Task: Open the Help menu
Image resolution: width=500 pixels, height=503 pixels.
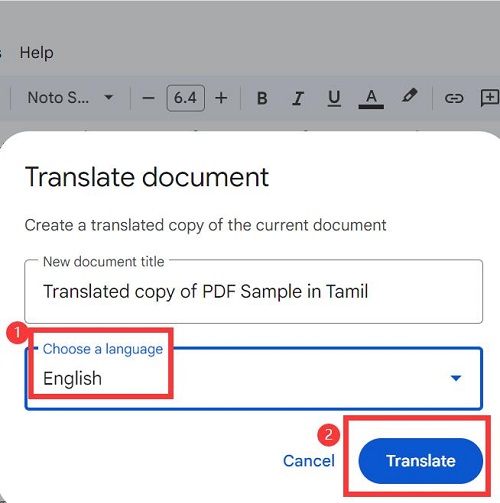Action: tap(36, 53)
